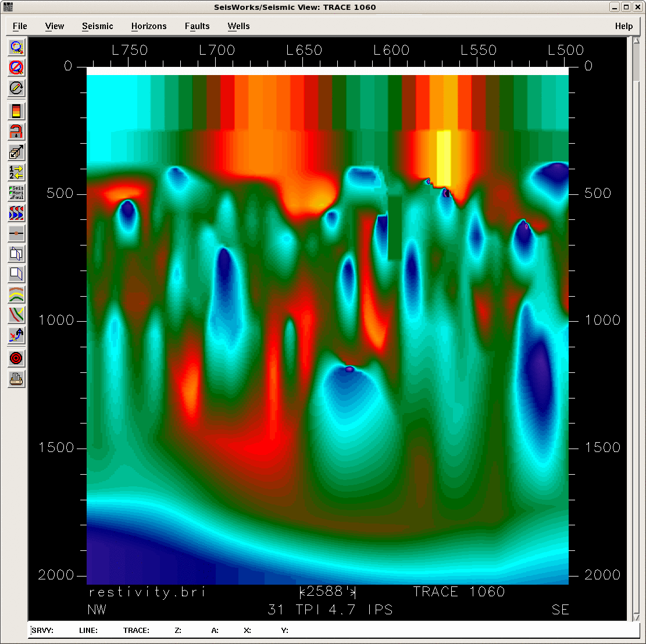Select the horizon layers icon with curved lines
Image resolution: width=646 pixels, height=644 pixels.
click(16, 294)
